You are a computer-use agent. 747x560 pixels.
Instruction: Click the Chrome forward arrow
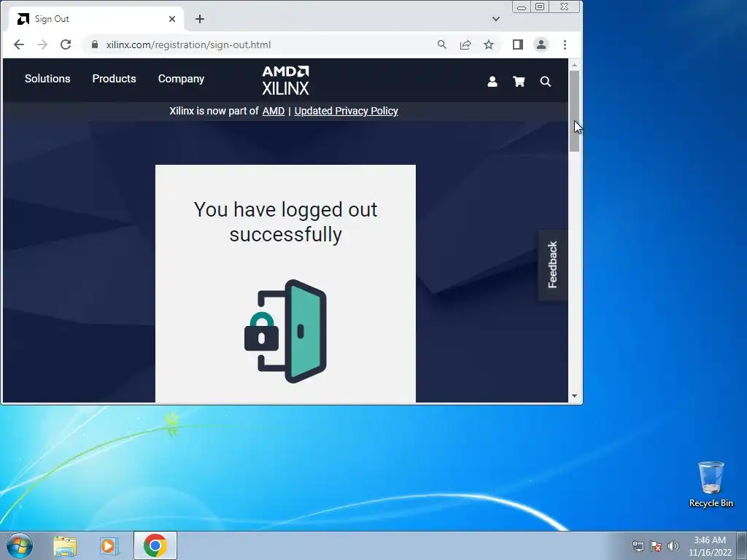click(42, 44)
